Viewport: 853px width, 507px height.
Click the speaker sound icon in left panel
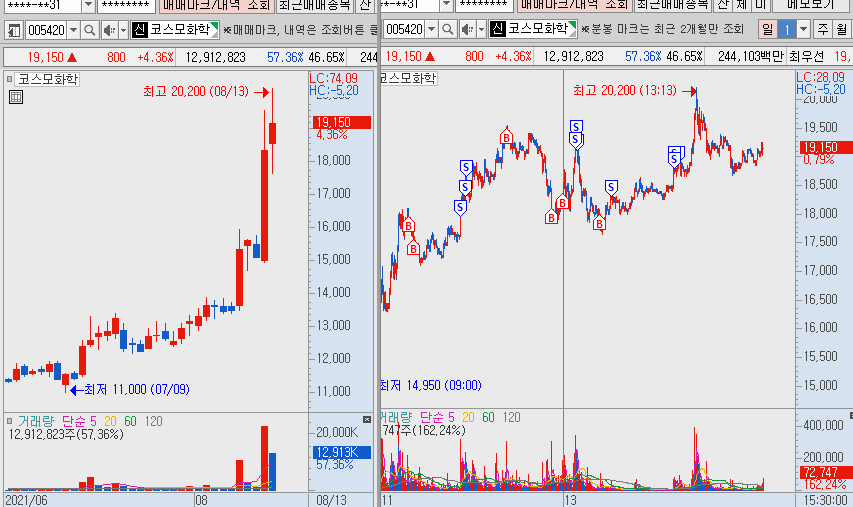coord(107,30)
